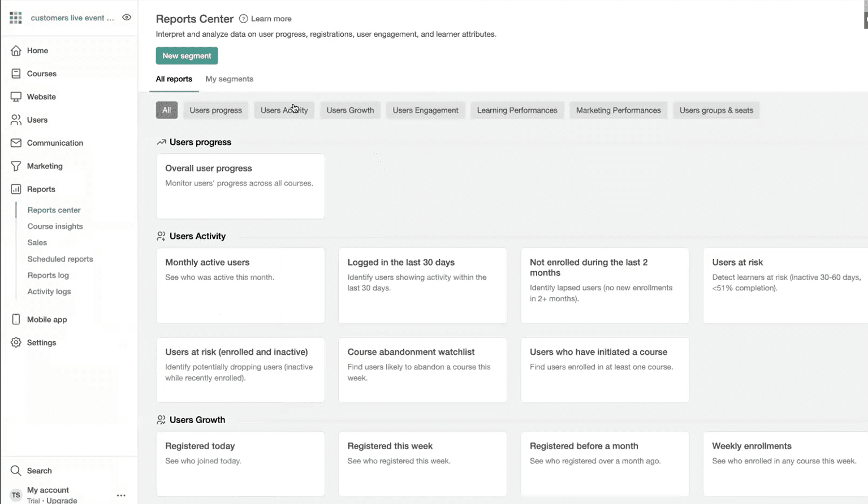Click the Communication envelope icon
This screenshot has width=868, height=504.
[x=16, y=143]
